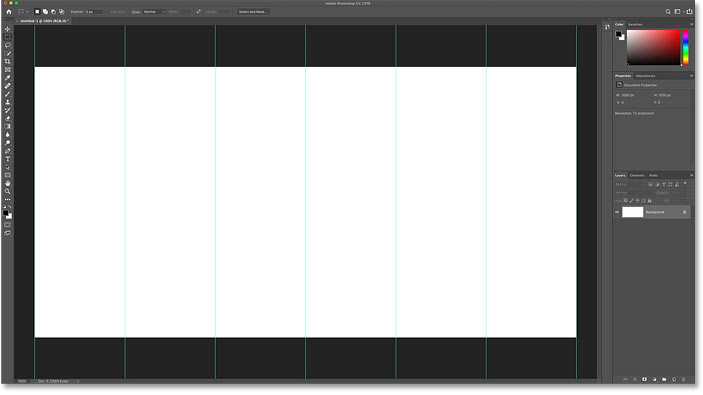This screenshot has height=395, width=703.
Task: Toggle the layer filter switch on
Action: tap(685, 184)
